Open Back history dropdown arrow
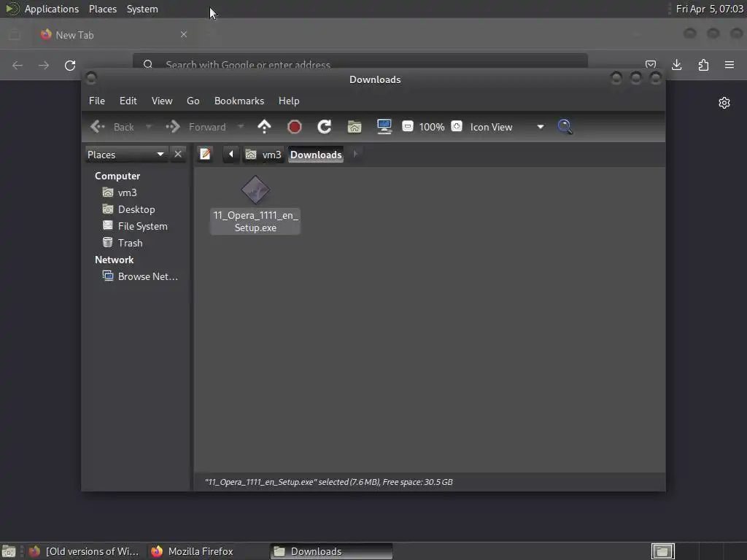747x560 pixels. tap(149, 127)
